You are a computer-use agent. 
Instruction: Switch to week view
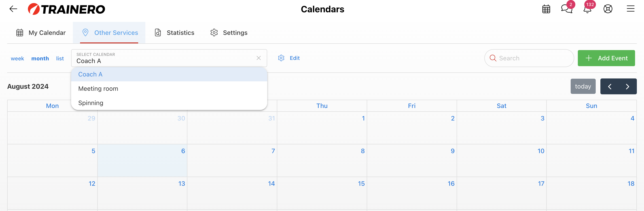click(x=17, y=59)
